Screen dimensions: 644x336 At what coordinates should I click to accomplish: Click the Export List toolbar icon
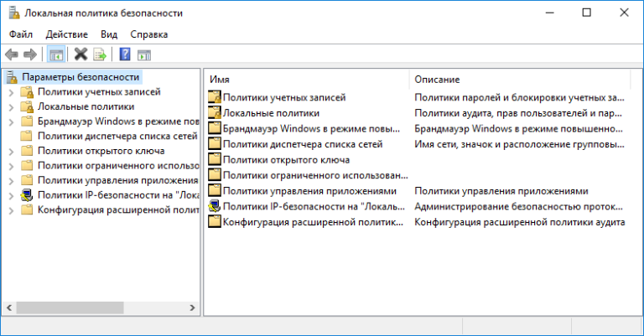click(100, 55)
